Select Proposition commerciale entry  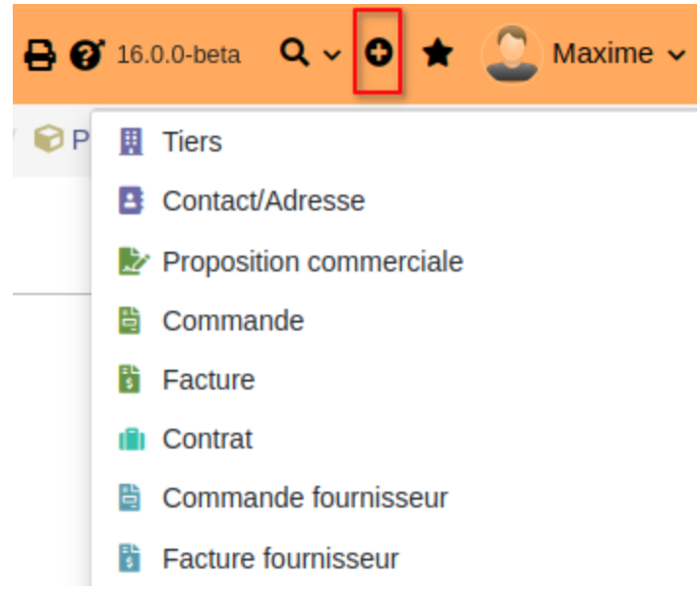pyautogui.click(x=313, y=262)
